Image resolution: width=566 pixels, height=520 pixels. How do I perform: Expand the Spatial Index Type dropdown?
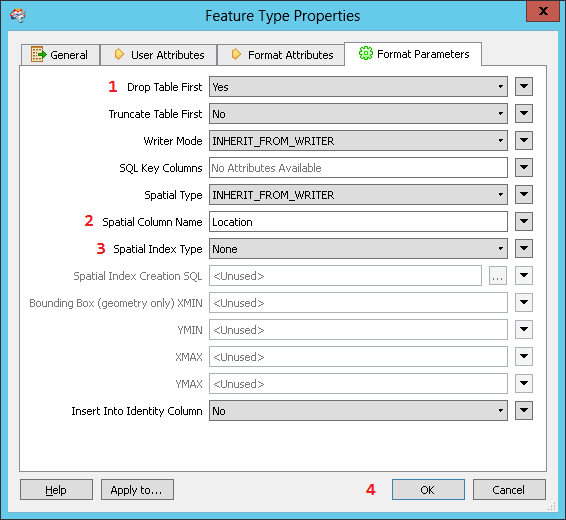tap(358, 249)
